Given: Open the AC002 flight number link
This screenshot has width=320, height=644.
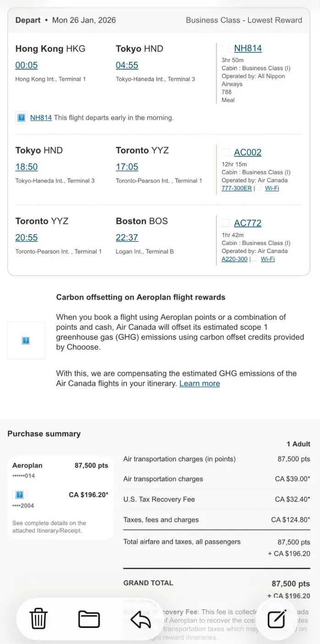Looking at the screenshot, I should point(248,152).
